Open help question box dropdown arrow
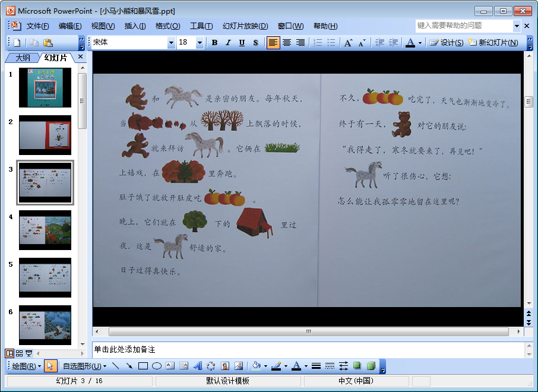The height and width of the screenshot is (392, 538). pos(517,26)
